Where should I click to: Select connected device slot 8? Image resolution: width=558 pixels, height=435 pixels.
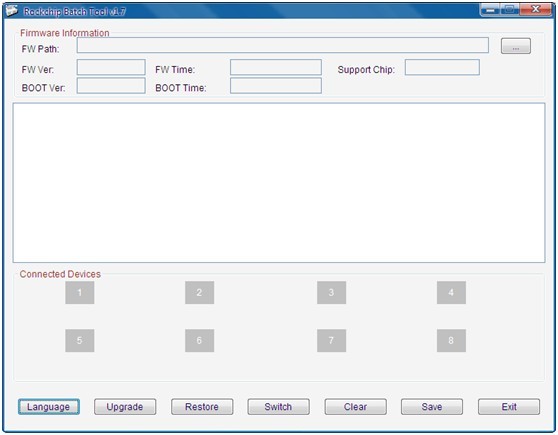coord(451,341)
